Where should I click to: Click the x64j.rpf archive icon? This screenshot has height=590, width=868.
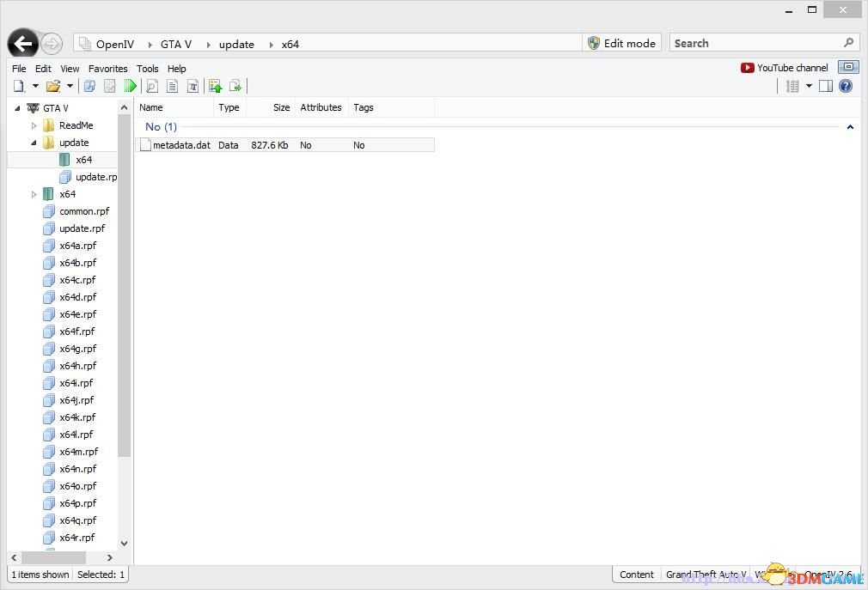click(49, 400)
